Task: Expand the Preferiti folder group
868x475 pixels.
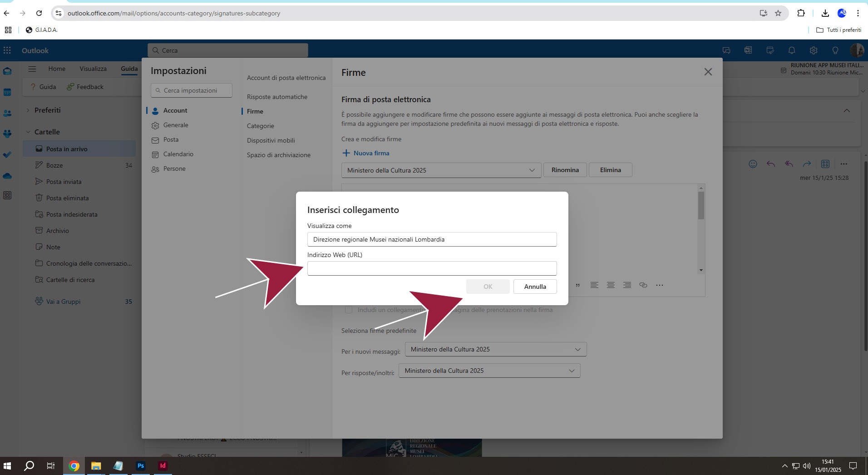Action: (x=28, y=110)
